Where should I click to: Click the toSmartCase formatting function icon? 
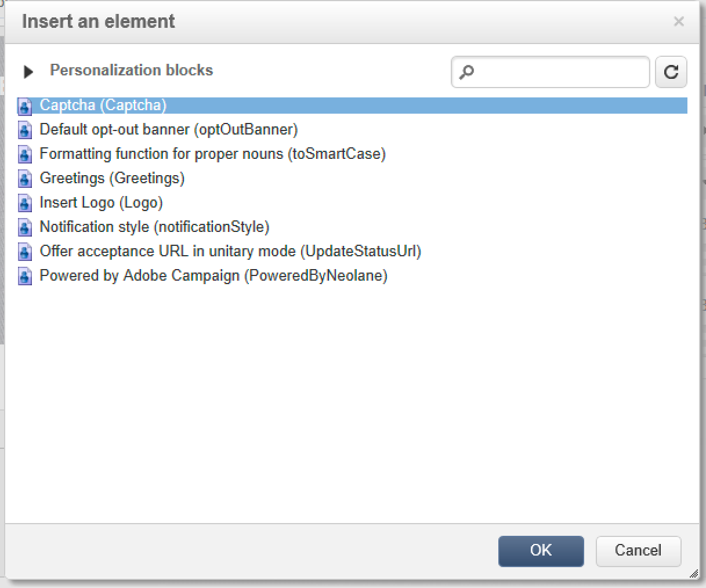tap(25, 154)
